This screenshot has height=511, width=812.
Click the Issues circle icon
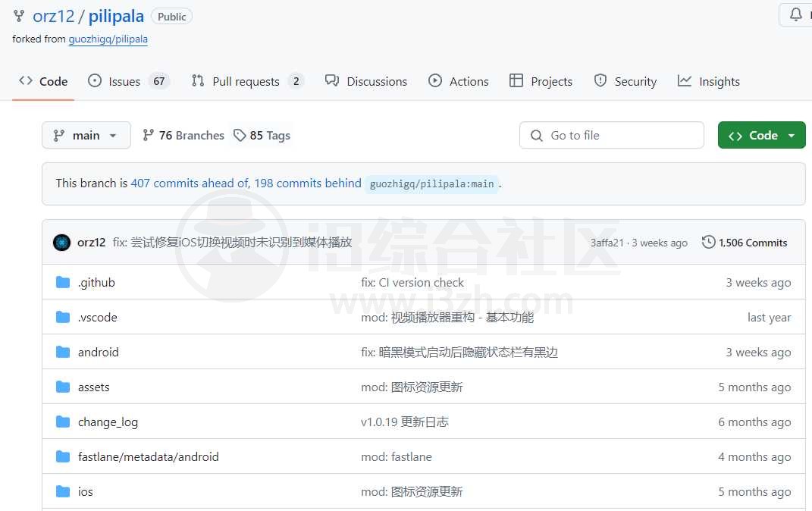(95, 81)
